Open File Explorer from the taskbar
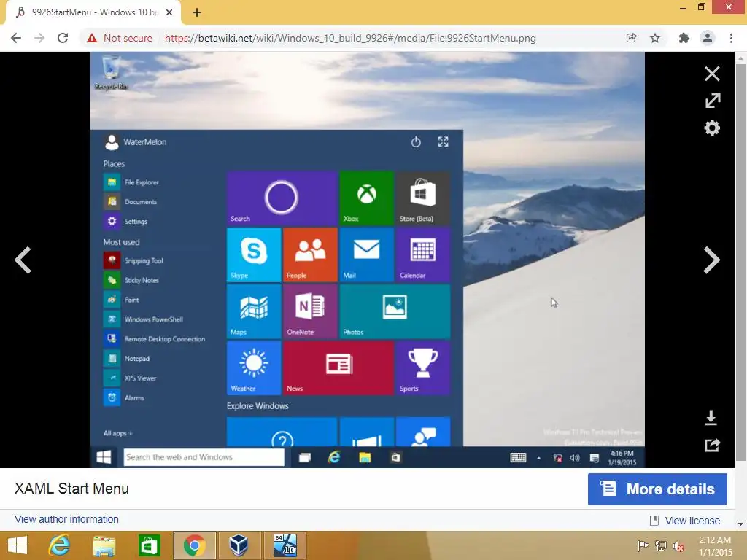747x560 pixels. point(104,545)
